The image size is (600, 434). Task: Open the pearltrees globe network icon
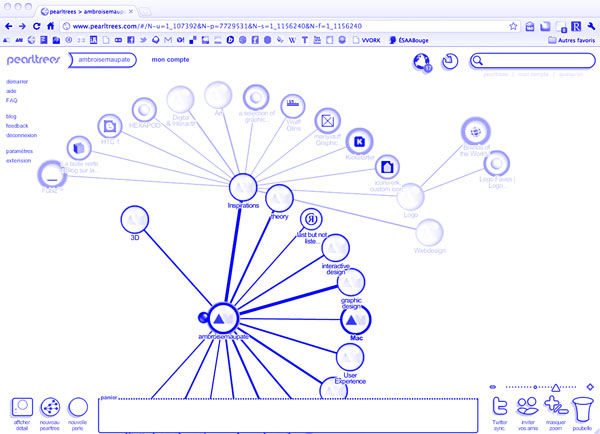(422, 62)
